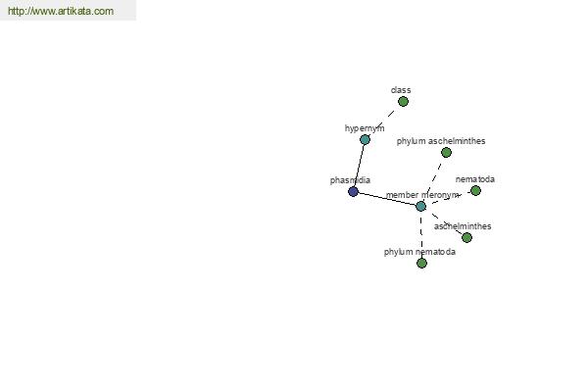Click the green phylum nematoda node circle

[x=421, y=263]
